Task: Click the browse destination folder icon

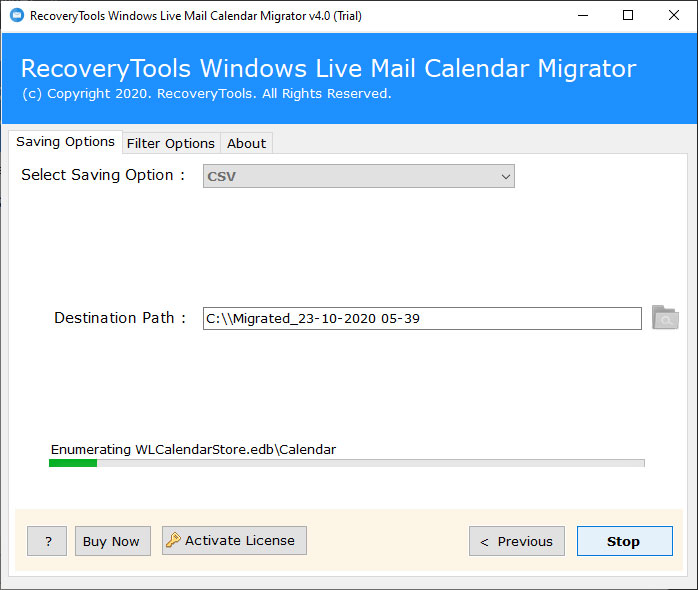Action: tap(665, 317)
